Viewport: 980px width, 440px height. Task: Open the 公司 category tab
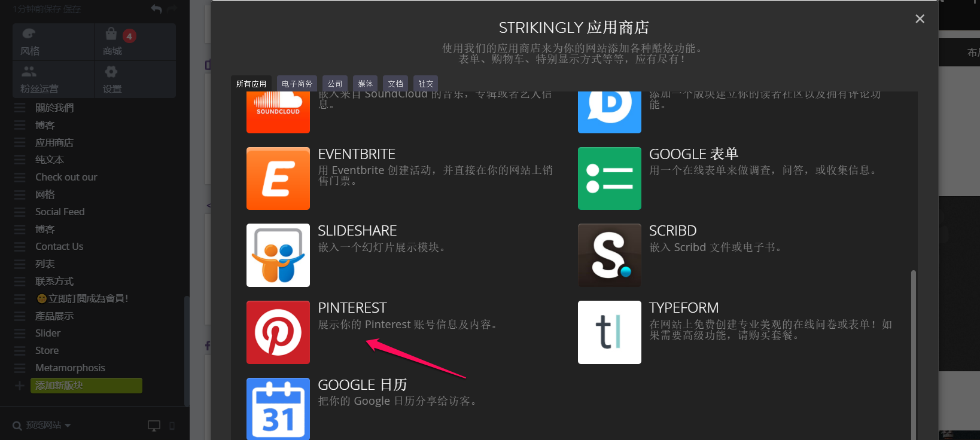(335, 84)
